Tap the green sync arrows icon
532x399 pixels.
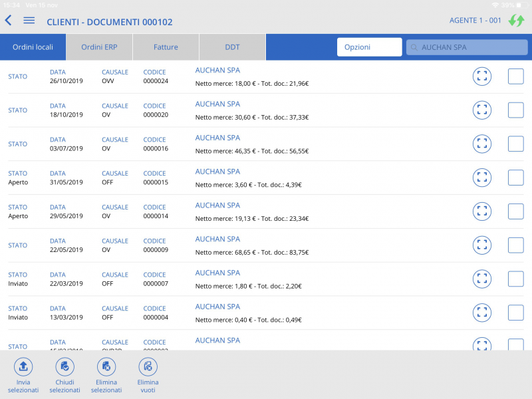(x=517, y=21)
